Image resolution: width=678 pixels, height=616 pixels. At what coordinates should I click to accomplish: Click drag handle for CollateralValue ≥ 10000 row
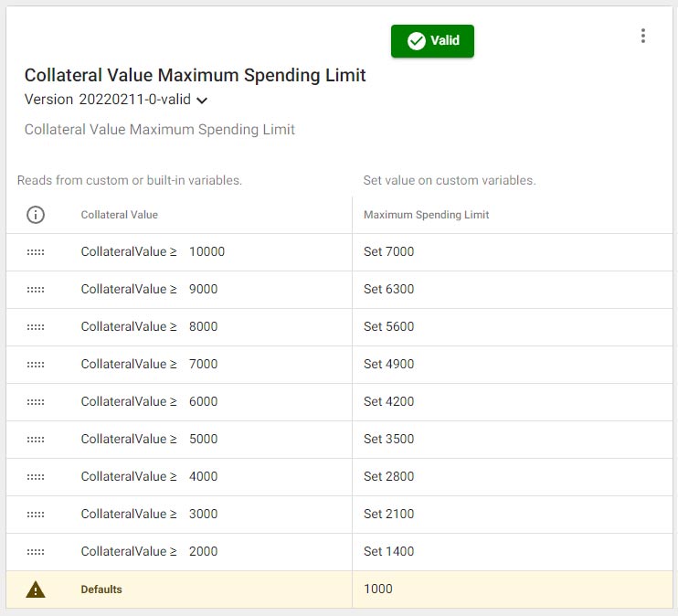(36, 252)
